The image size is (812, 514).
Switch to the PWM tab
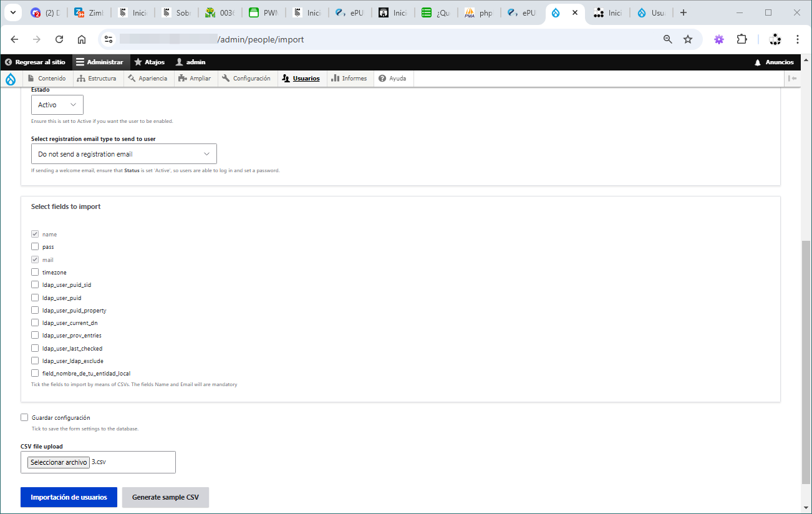(x=263, y=12)
